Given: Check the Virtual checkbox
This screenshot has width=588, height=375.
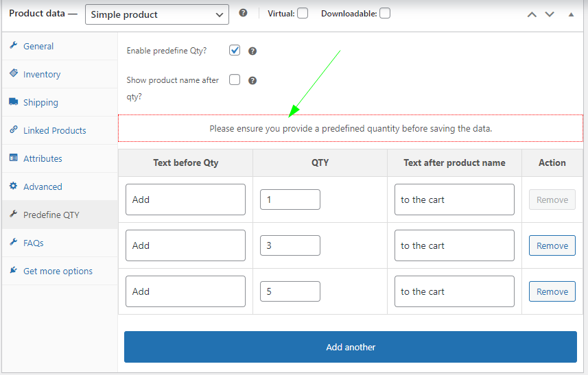Looking at the screenshot, I should coord(303,13).
